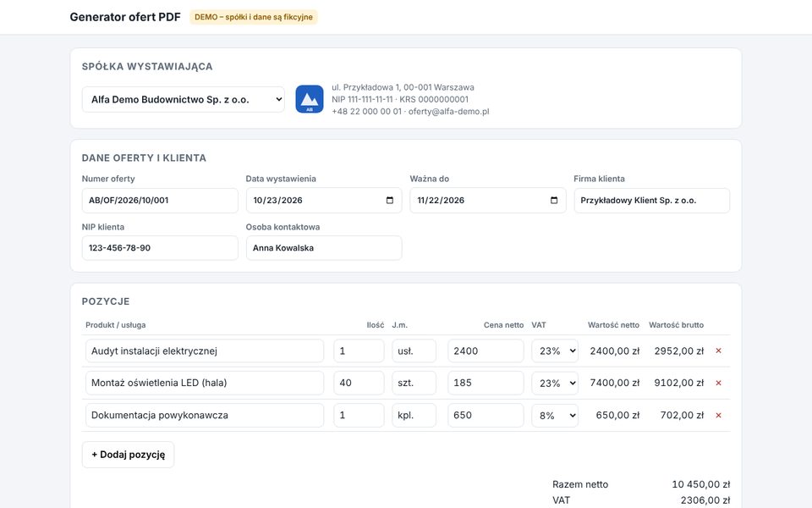The height and width of the screenshot is (508, 812).
Task: Click the DEMO fictitious data badge
Action: (254, 17)
